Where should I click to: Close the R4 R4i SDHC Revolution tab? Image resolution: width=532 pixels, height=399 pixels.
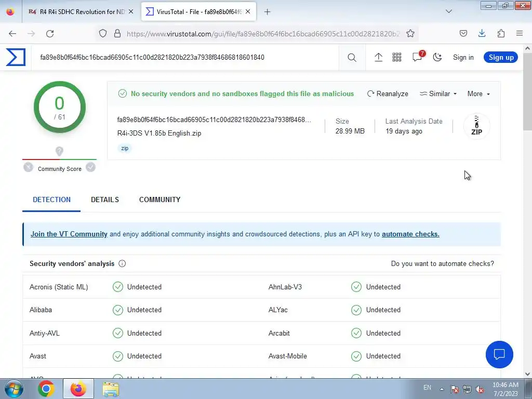[x=131, y=11]
